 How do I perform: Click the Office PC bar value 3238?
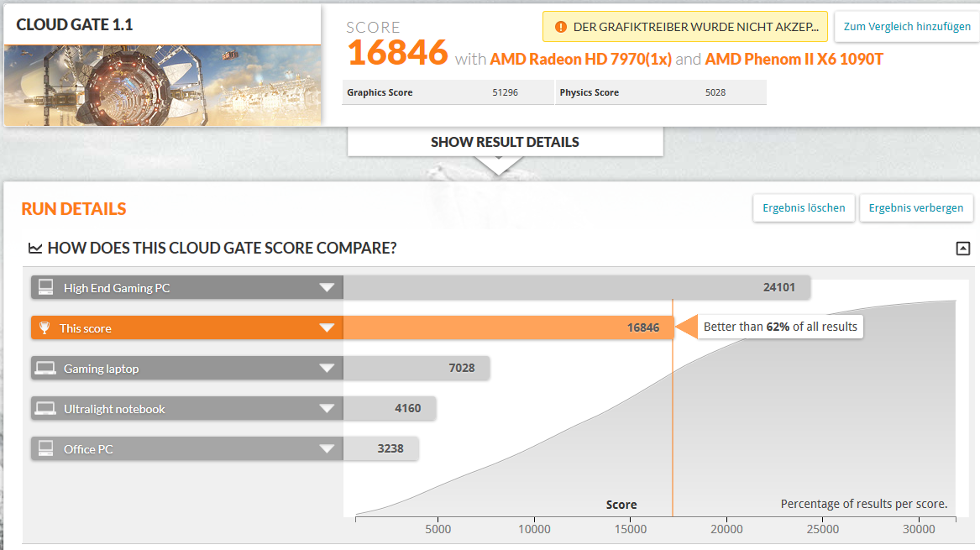tap(390, 448)
